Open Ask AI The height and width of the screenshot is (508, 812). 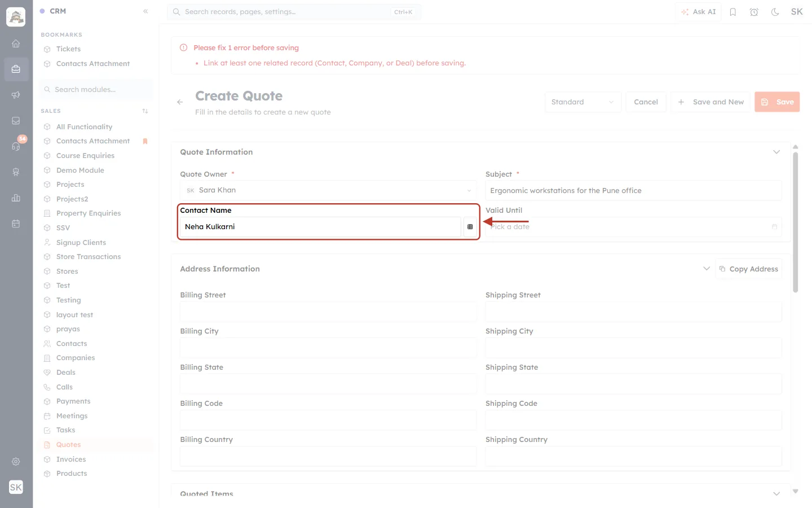point(698,12)
